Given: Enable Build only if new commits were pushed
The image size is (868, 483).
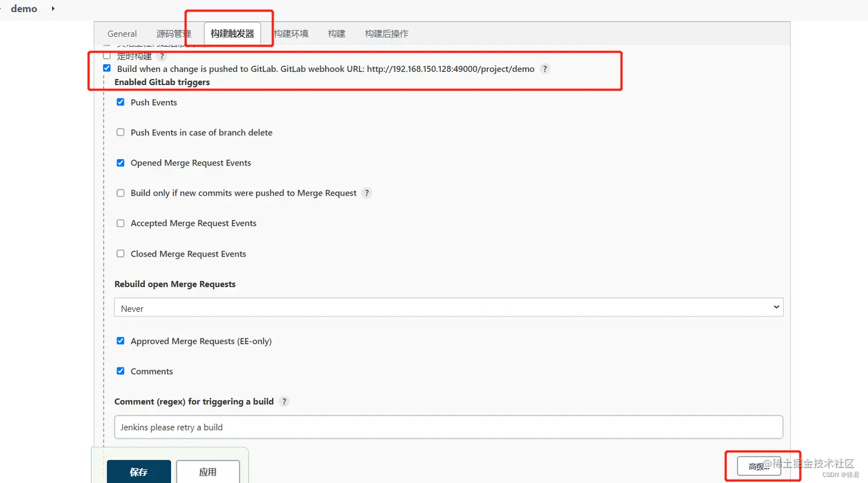Looking at the screenshot, I should coord(121,193).
